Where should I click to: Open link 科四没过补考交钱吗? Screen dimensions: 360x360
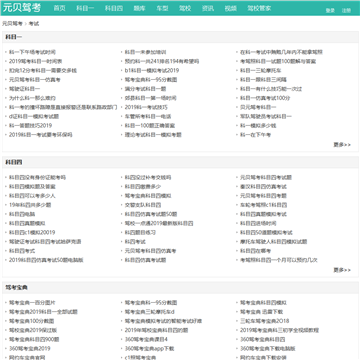(x=148, y=177)
